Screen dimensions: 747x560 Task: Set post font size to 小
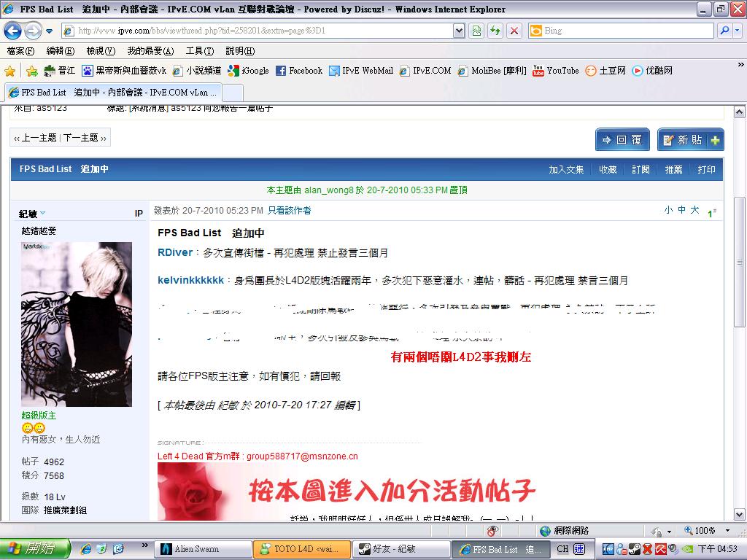tap(668, 210)
